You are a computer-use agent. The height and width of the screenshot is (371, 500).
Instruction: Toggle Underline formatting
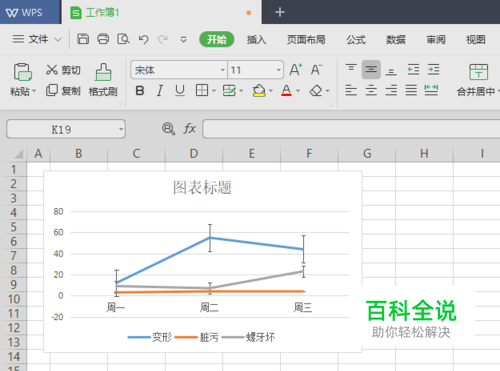click(x=180, y=90)
